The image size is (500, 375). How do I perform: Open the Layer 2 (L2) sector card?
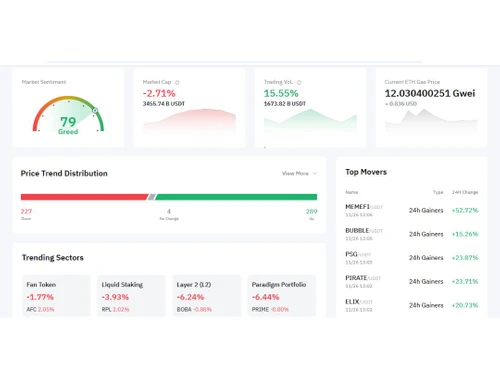pyautogui.click(x=207, y=296)
